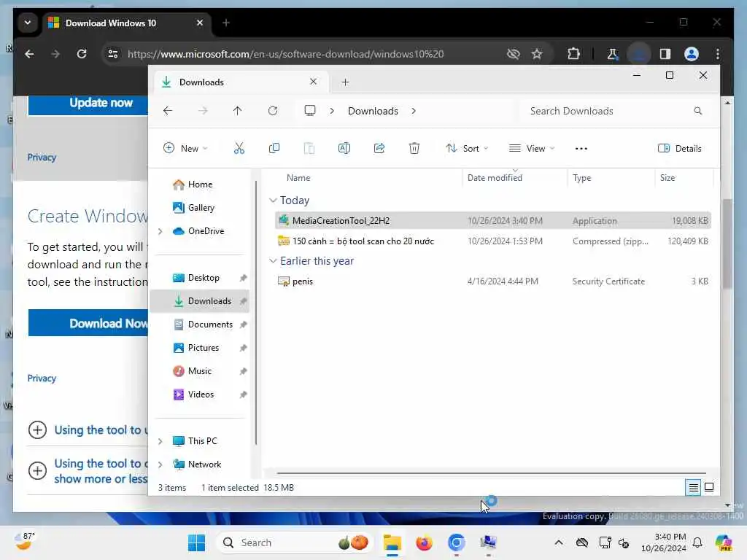The image size is (747, 560).
Task: Open Privacy link below Download Now
Action: [x=42, y=378]
